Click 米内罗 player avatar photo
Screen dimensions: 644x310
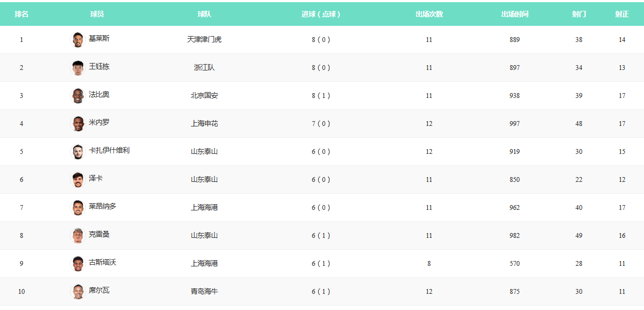(78, 123)
